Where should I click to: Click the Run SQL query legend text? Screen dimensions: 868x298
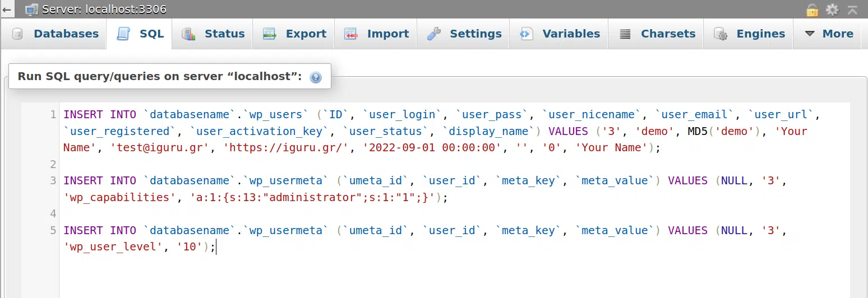(x=160, y=77)
